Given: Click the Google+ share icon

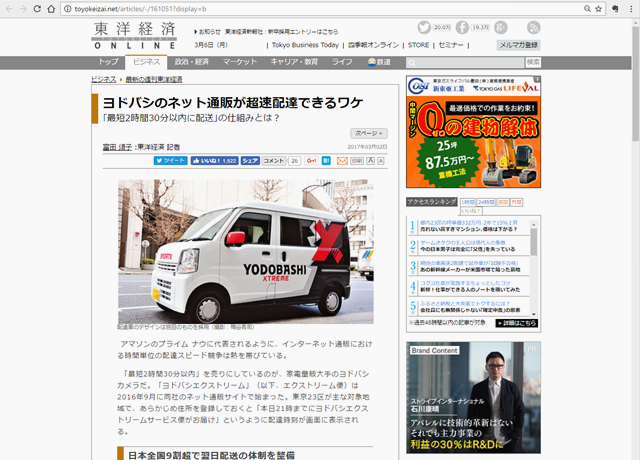Looking at the screenshot, I should click(x=311, y=160).
